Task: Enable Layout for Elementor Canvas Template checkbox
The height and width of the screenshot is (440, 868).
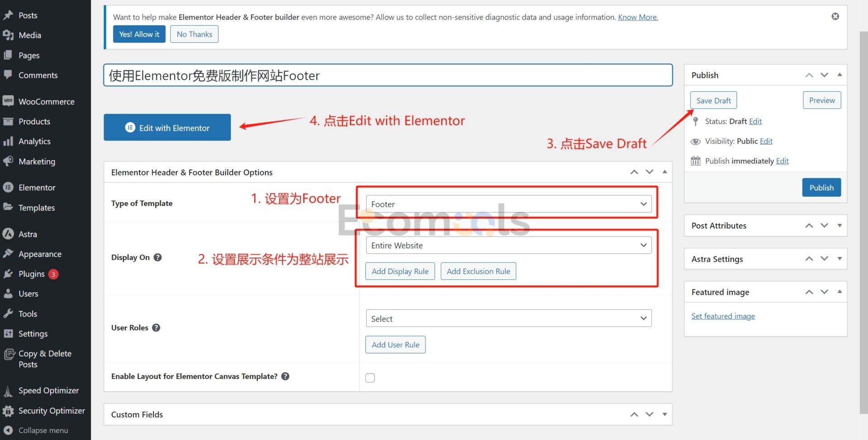Action: click(x=370, y=378)
